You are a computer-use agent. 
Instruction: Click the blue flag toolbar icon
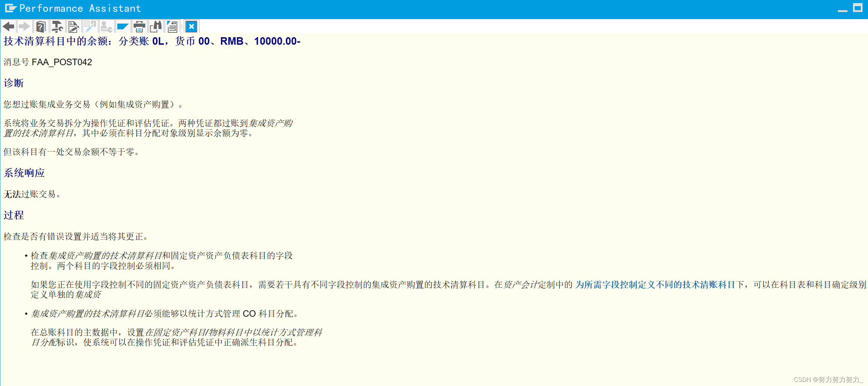(x=123, y=26)
